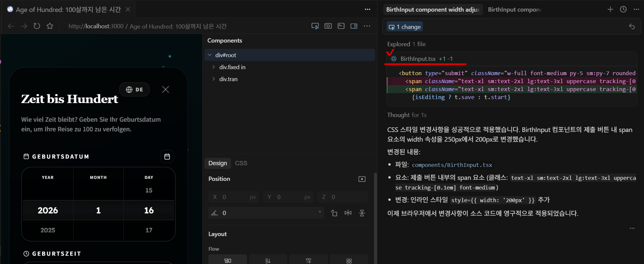644x264 pixels.
Task: Select the horizontal flex flow option
Action: click(x=309, y=260)
